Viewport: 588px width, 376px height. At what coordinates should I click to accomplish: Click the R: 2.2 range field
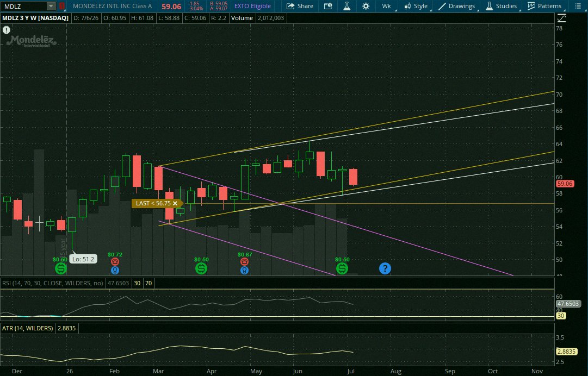point(218,18)
